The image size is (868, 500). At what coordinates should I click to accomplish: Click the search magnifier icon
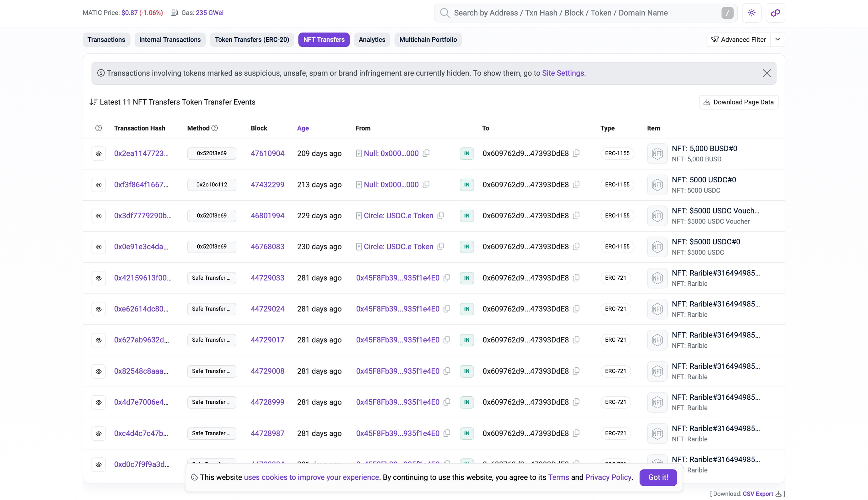[x=445, y=13]
